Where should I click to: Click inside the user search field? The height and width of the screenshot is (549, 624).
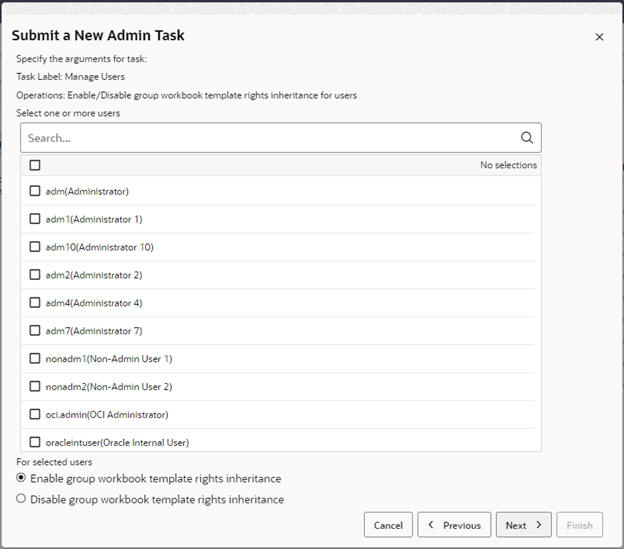[x=270, y=138]
